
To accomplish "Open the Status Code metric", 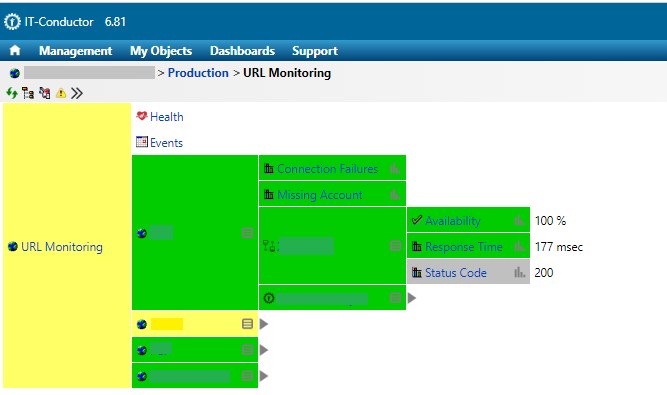I will (x=456, y=273).
